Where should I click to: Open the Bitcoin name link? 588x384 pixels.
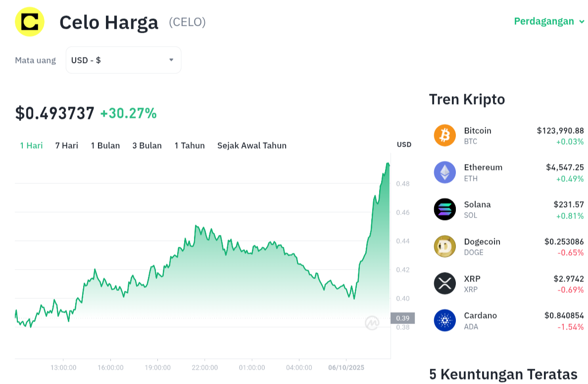[x=478, y=131]
